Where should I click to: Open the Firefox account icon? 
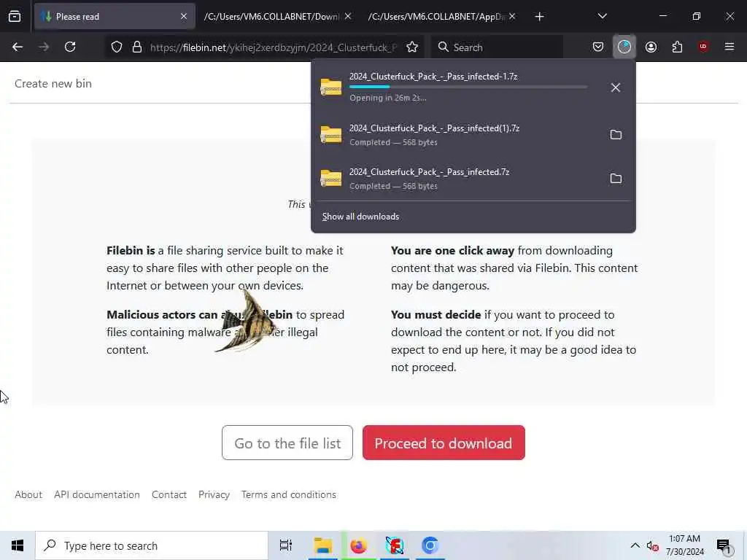651,47
